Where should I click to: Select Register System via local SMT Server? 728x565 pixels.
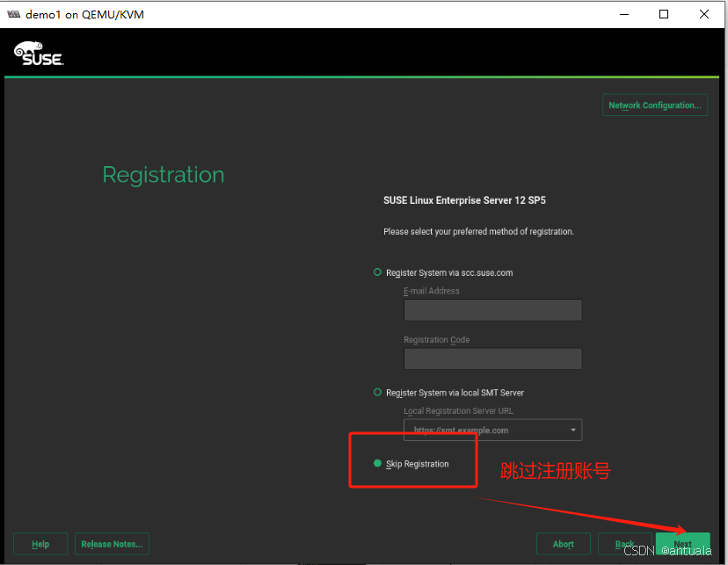377,393
